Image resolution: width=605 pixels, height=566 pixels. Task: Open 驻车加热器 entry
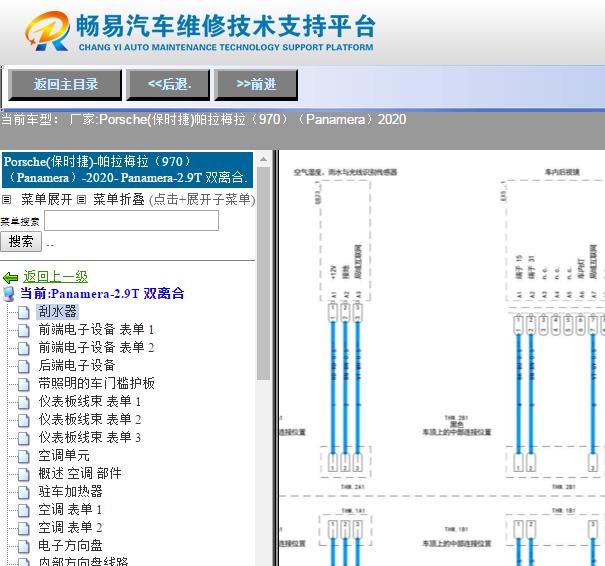(70, 492)
